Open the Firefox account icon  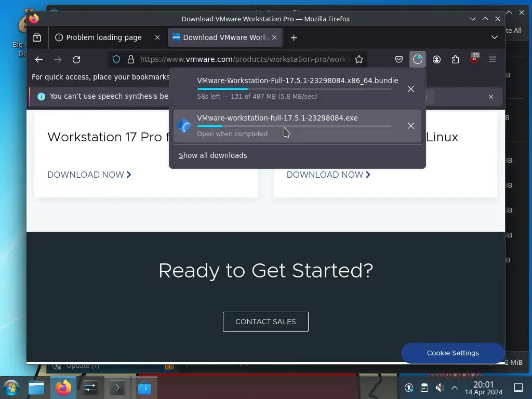(436, 59)
